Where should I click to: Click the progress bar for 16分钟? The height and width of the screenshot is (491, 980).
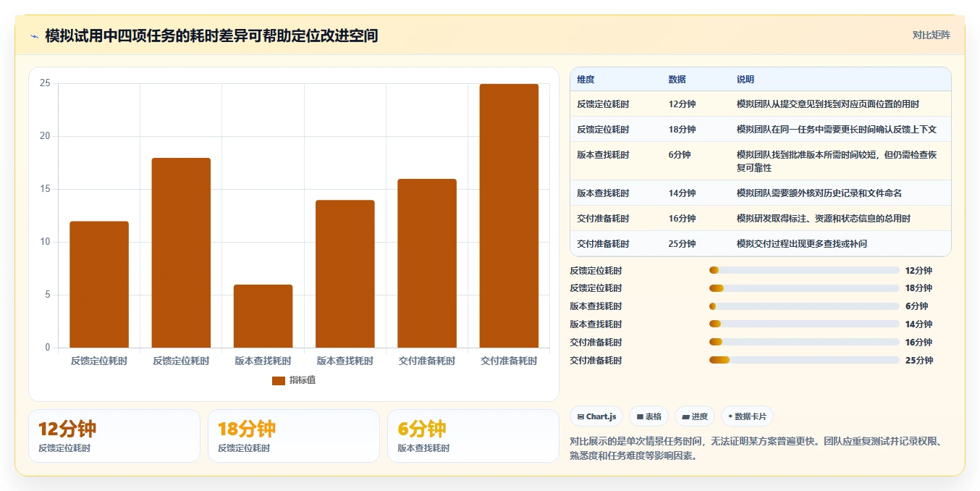[x=804, y=342]
